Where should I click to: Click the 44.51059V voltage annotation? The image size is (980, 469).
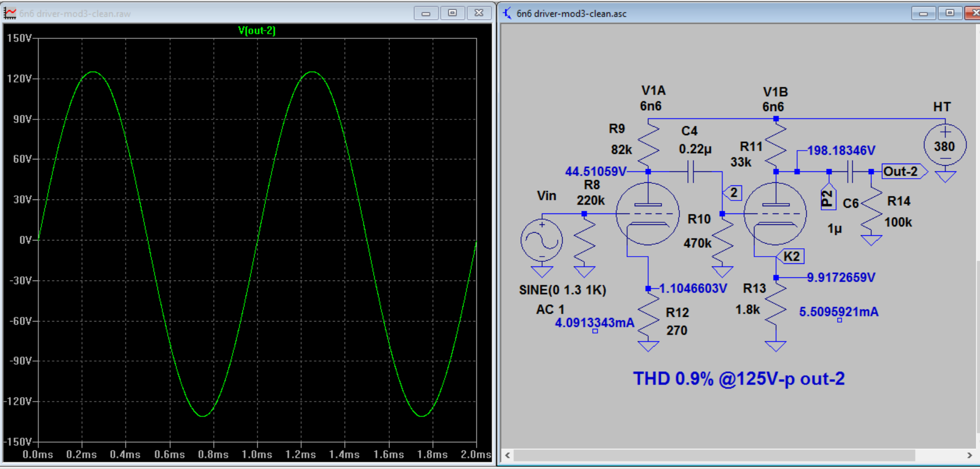point(596,171)
